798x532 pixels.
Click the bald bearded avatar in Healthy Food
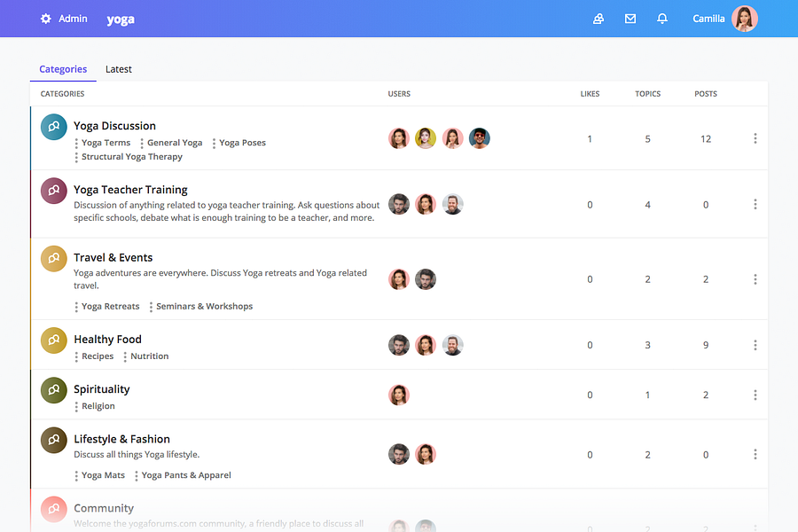point(452,345)
